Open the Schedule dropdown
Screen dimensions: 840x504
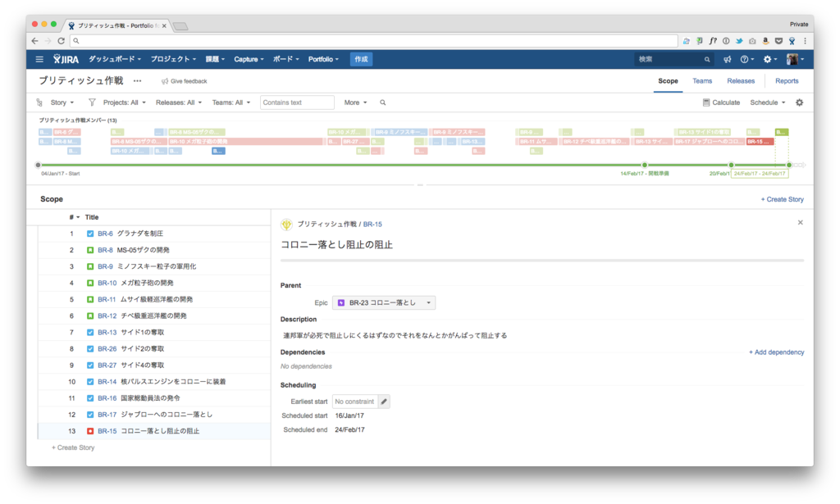coord(767,102)
